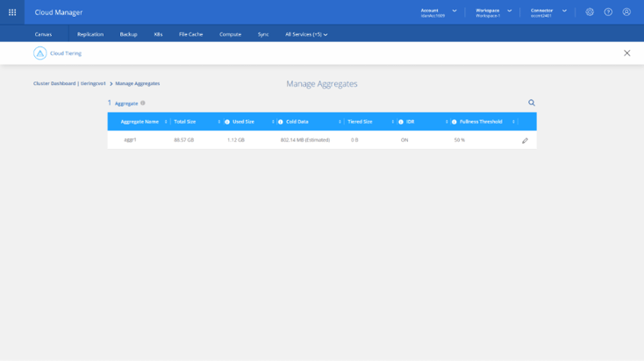
Task: Click the info icon beside Fullness Threshold
Action: pos(454,122)
